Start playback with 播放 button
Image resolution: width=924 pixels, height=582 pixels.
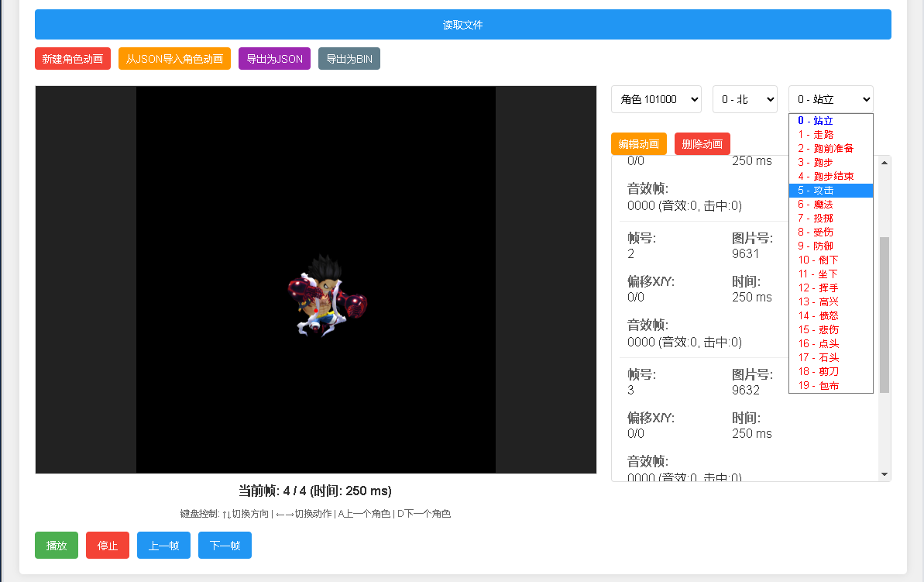point(57,546)
